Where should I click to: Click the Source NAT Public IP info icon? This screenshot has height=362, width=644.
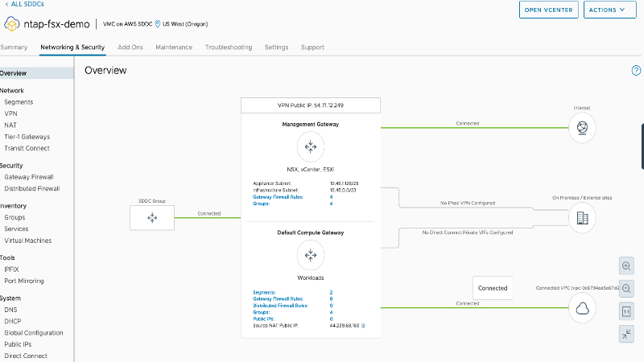363,326
